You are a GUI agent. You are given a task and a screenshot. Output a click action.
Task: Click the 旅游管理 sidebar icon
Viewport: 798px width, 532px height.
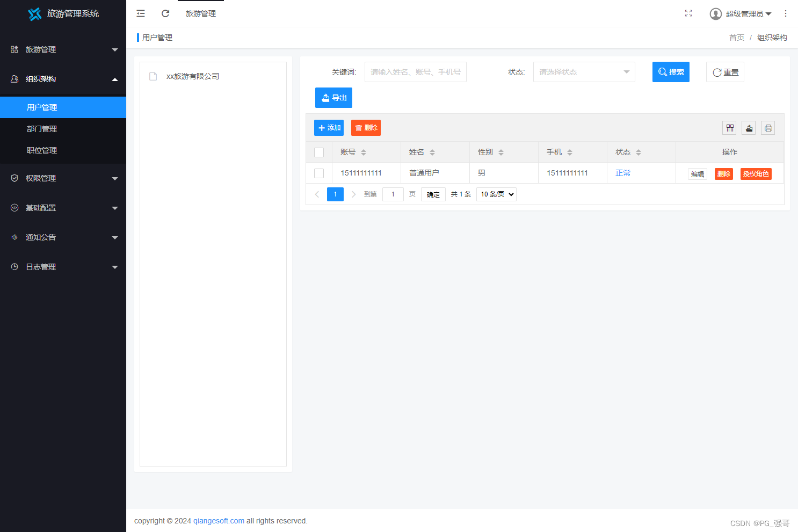tap(14, 49)
